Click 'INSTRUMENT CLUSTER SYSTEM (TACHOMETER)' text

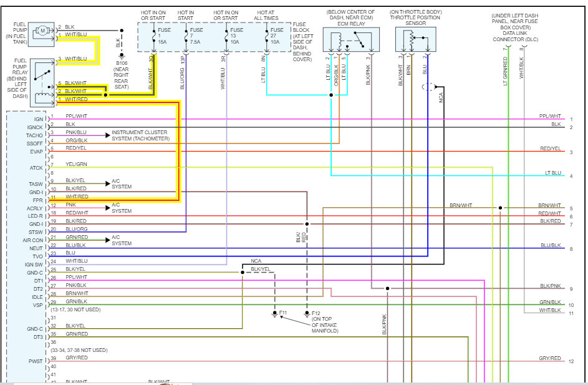tap(141, 135)
